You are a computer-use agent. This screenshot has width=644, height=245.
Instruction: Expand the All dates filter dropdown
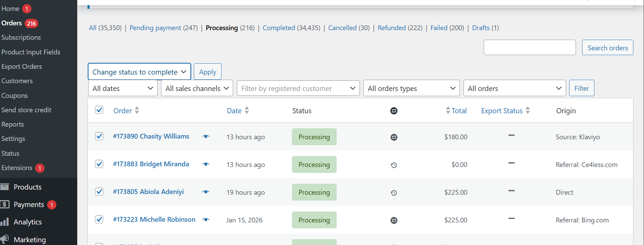tap(123, 88)
